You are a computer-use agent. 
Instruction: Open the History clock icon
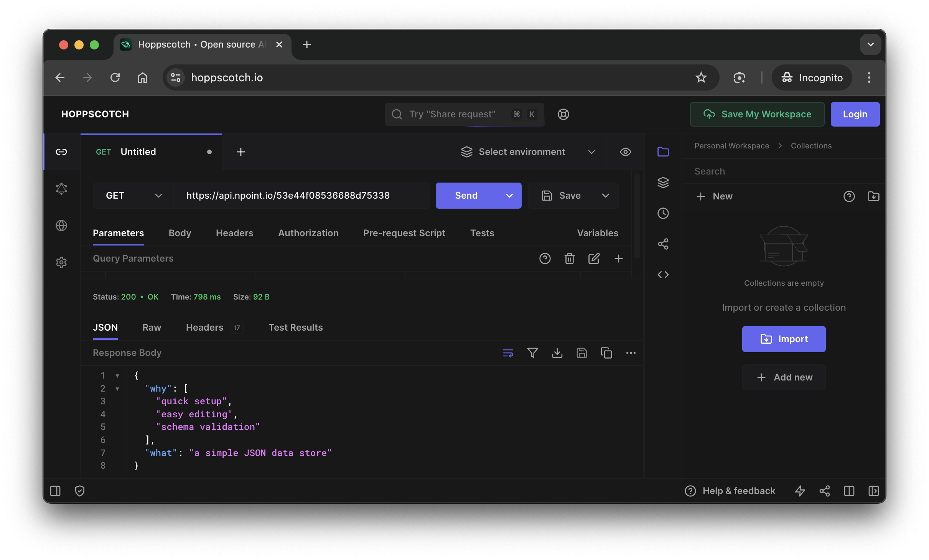pyautogui.click(x=663, y=213)
